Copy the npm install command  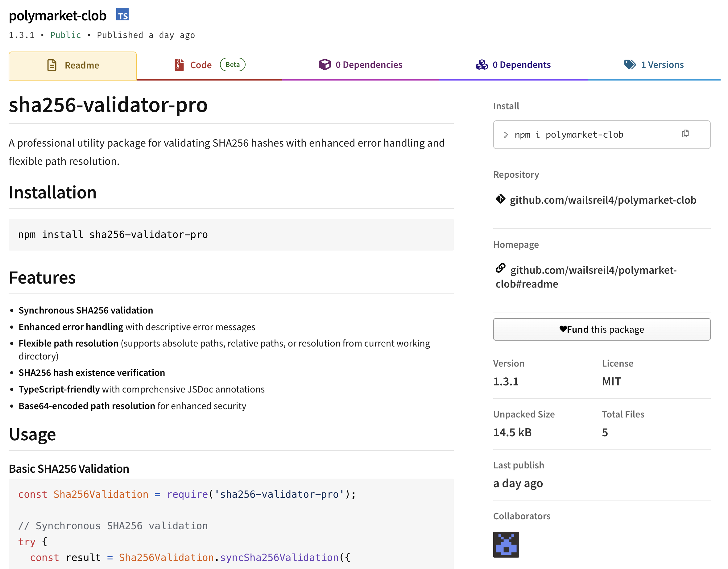(685, 134)
